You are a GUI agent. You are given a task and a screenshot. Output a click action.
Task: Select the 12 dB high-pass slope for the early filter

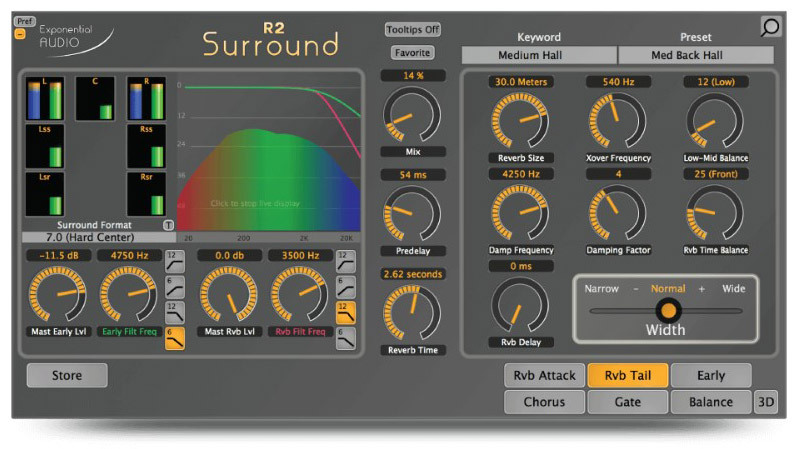(174, 262)
